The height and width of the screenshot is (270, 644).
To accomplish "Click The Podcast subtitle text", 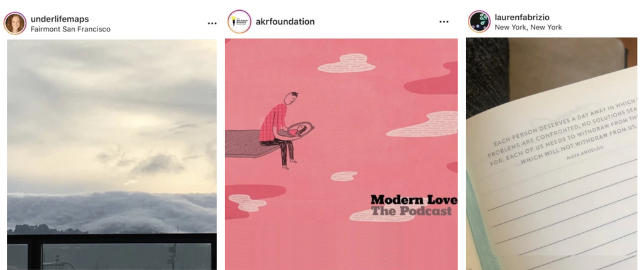I will click(x=411, y=211).
